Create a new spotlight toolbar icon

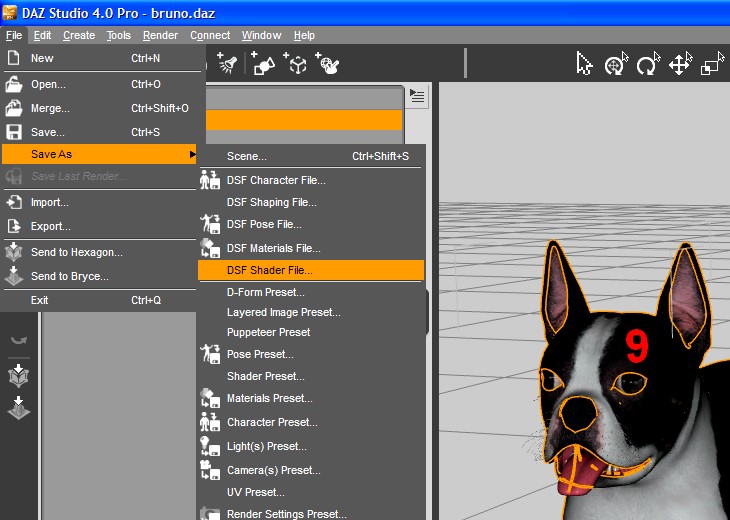click(227, 64)
